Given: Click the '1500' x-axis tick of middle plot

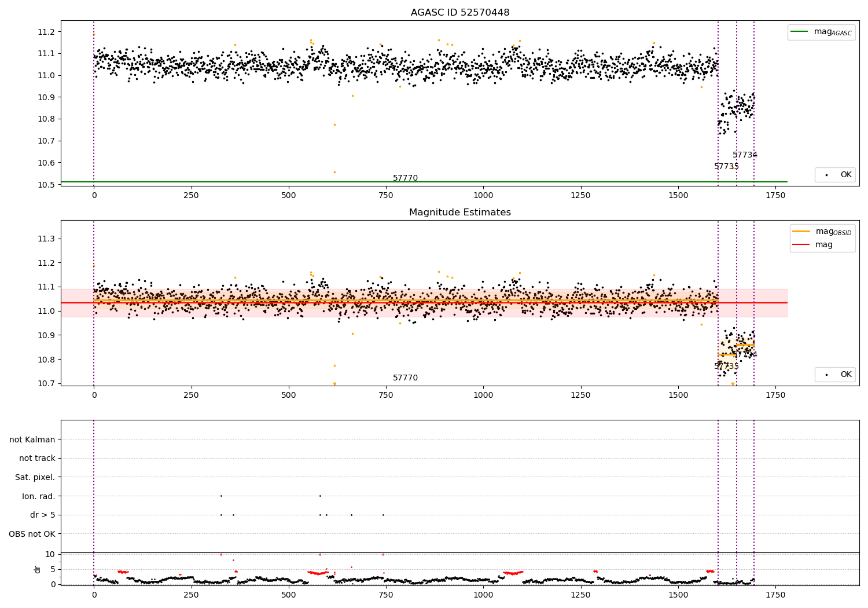Looking at the screenshot, I should [x=678, y=395].
